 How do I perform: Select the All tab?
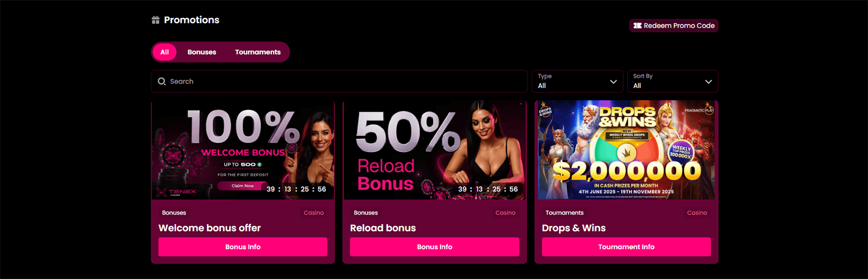coord(164,52)
